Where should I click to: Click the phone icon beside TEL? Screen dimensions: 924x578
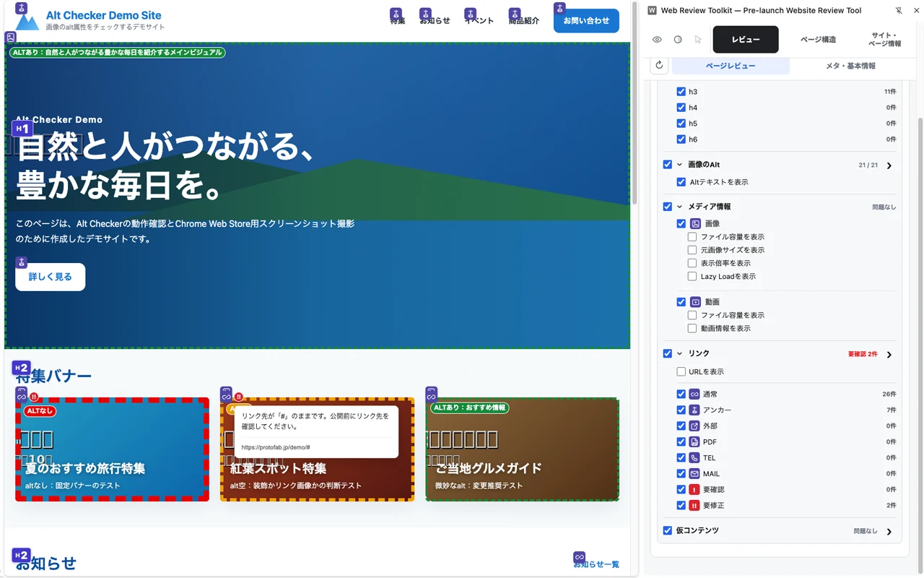coord(694,458)
